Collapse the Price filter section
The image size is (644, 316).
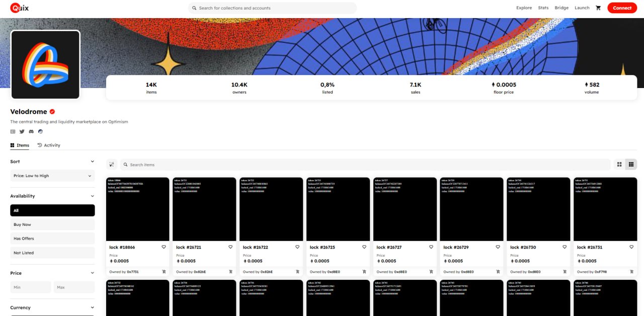click(x=92, y=273)
